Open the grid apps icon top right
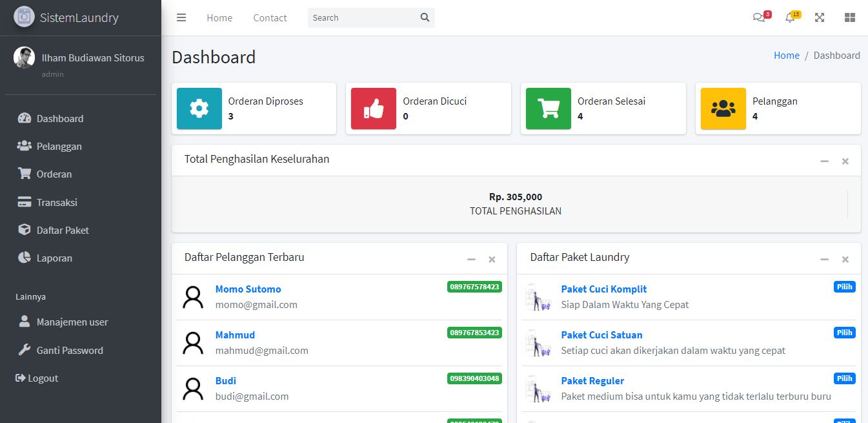This screenshot has height=423, width=868. click(x=849, y=17)
